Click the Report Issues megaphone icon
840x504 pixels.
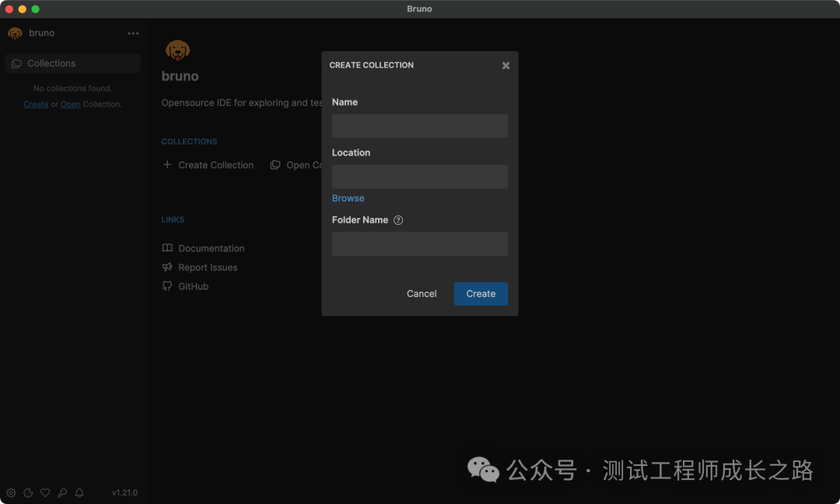click(x=167, y=267)
